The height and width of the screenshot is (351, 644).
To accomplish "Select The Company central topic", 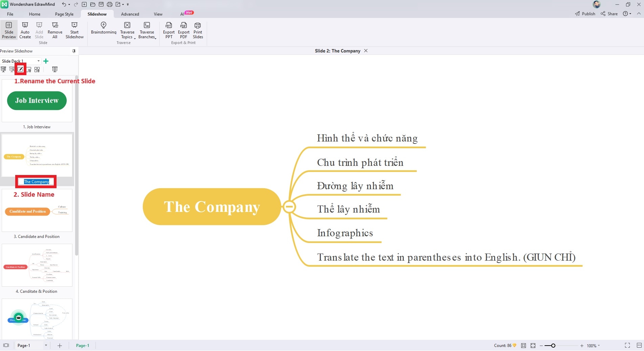I will (212, 207).
